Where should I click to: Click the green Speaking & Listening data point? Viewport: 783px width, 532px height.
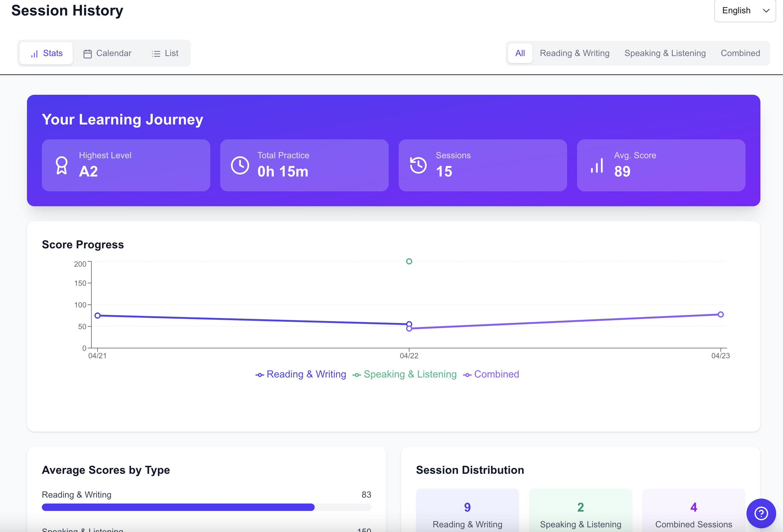(x=409, y=261)
